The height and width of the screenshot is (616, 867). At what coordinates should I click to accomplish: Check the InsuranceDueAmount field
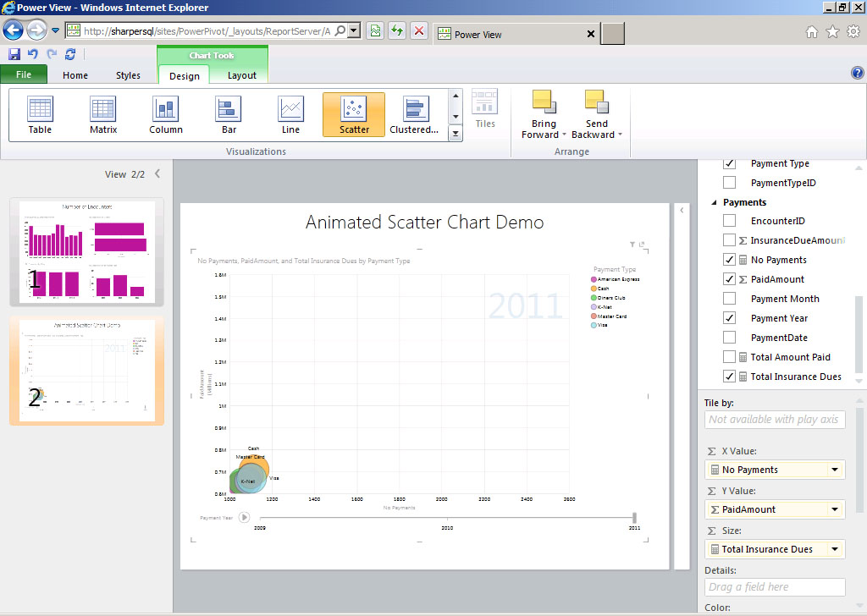729,239
